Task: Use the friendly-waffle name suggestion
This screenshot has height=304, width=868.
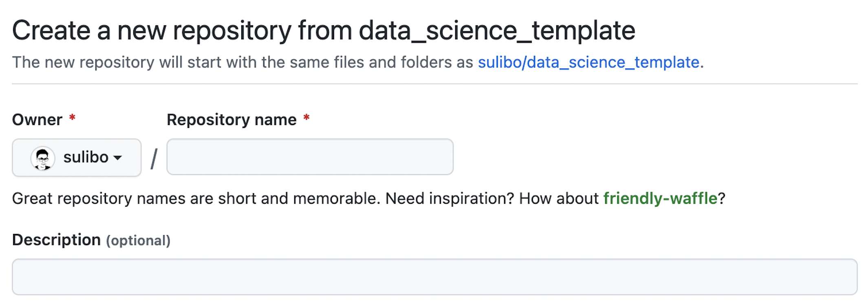Action: pyautogui.click(x=660, y=198)
